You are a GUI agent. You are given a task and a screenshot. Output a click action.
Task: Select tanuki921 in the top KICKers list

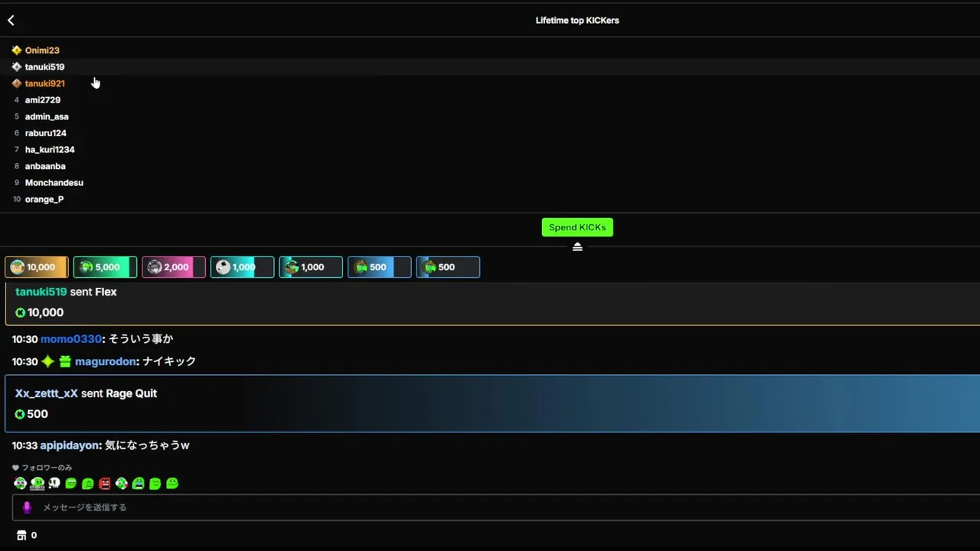[x=44, y=83]
